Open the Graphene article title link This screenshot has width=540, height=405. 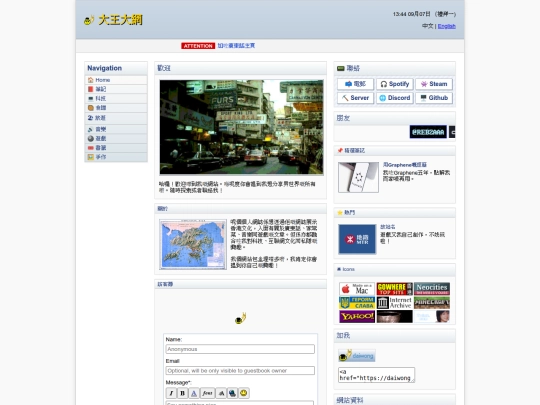(405, 165)
